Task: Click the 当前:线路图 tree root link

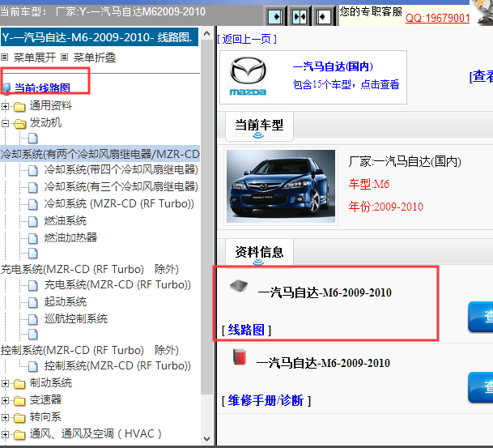Action: point(42,87)
